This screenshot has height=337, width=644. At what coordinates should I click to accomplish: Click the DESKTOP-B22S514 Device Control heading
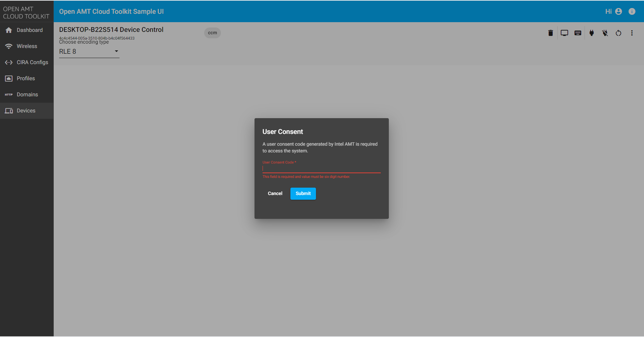click(111, 30)
